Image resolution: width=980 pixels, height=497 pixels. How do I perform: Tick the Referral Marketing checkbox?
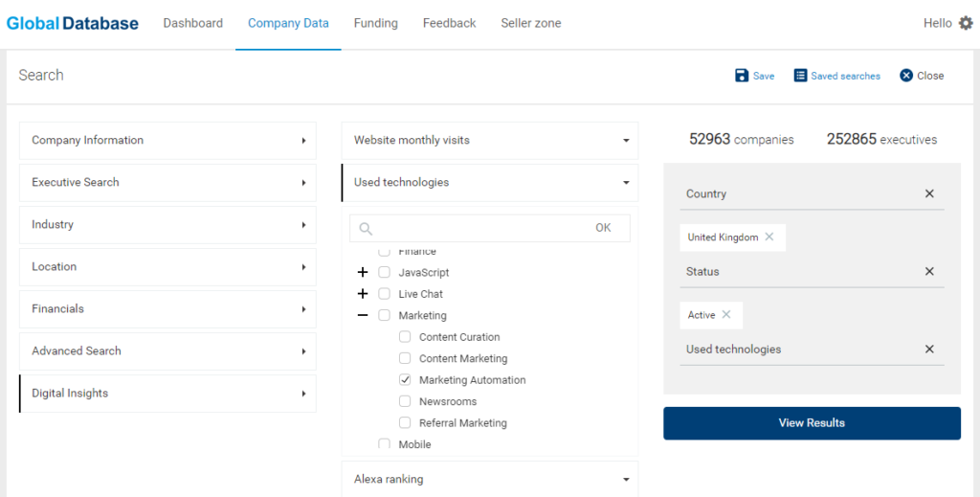coord(405,422)
